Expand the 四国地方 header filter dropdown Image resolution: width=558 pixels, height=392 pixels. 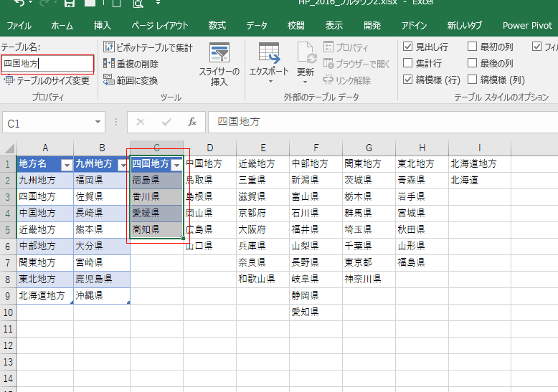point(176,165)
